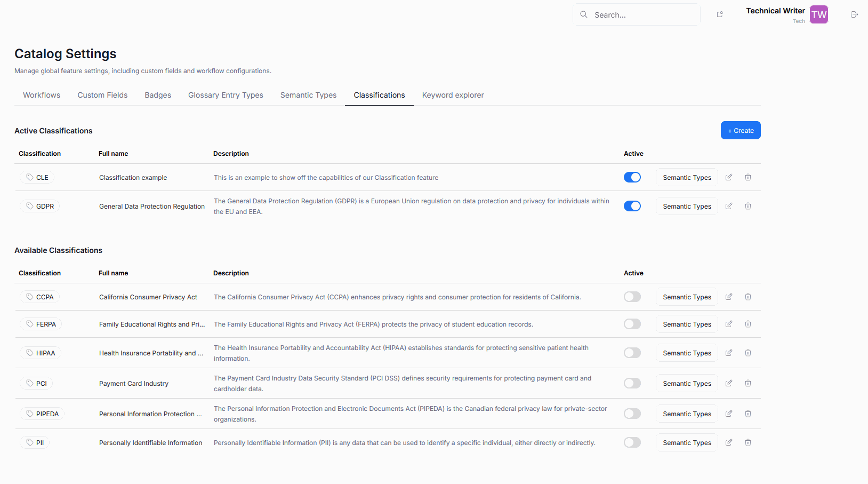Click the edit icon for HIPAA row

click(x=729, y=353)
